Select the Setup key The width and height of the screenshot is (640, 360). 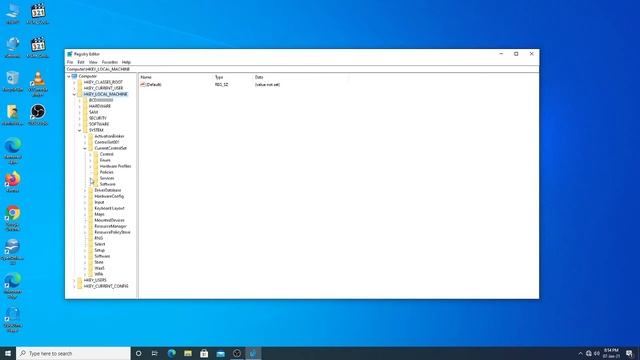point(100,250)
